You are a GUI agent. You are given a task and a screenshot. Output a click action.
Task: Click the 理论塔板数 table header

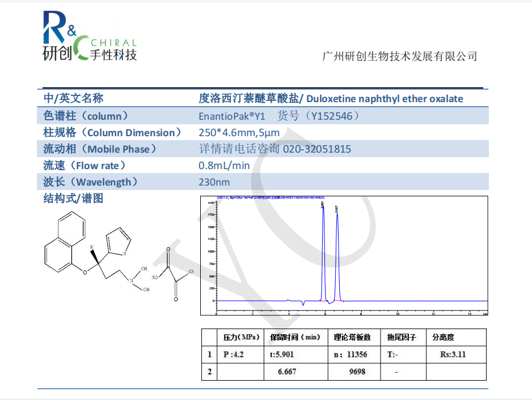pyautogui.click(x=352, y=337)
